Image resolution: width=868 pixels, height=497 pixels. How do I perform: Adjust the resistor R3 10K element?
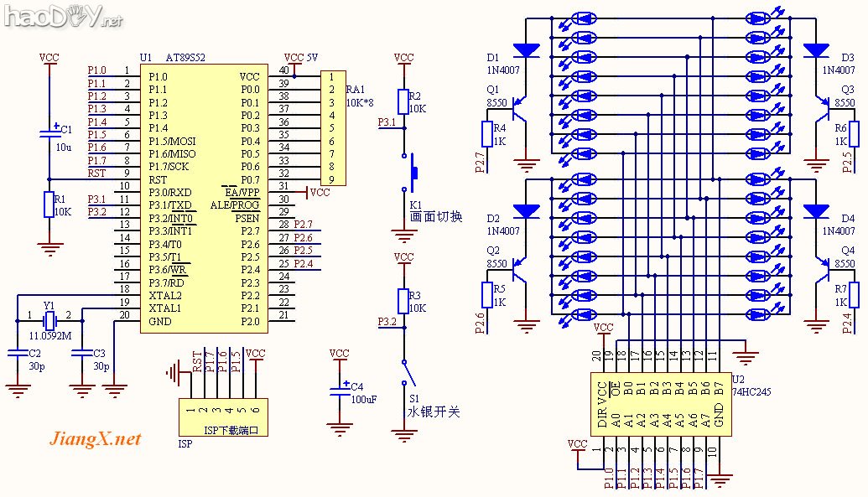pyautogui.click(x=403, y=300)
